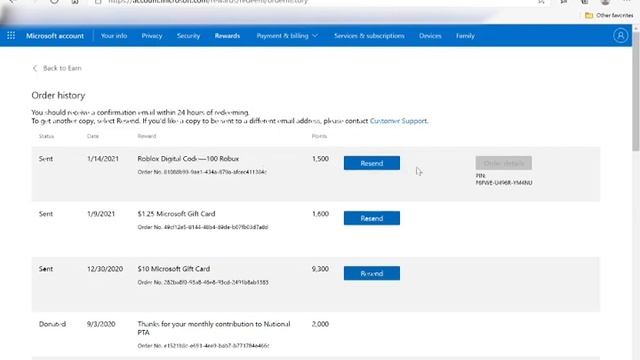The image size is (640, 360).
Task: Click the Roblox order number line
Action: [x=202, y=172]
